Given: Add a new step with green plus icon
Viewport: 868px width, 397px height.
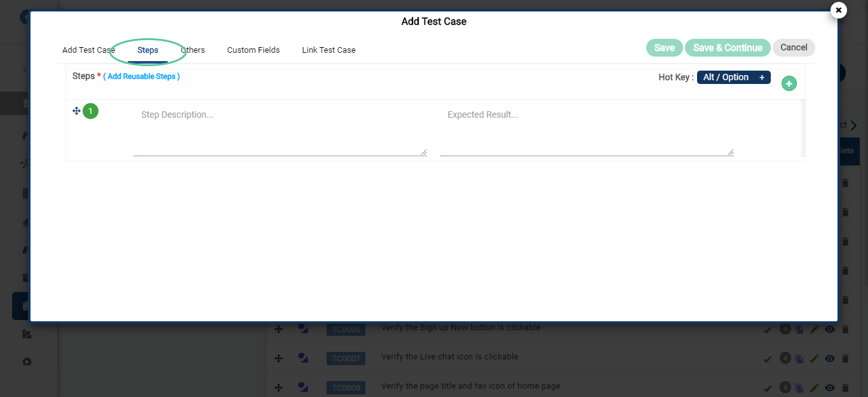Looking at the screenshot, I should [789, 83].
